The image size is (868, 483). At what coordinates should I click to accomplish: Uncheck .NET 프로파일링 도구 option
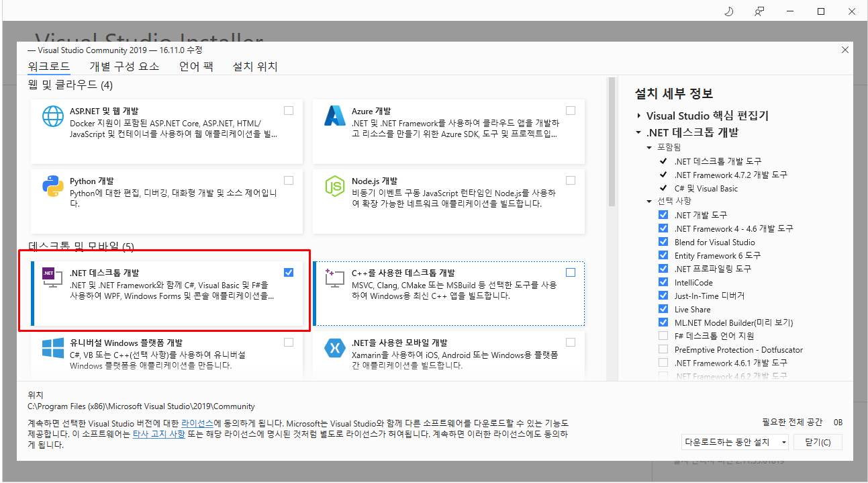tap(663, 269)
